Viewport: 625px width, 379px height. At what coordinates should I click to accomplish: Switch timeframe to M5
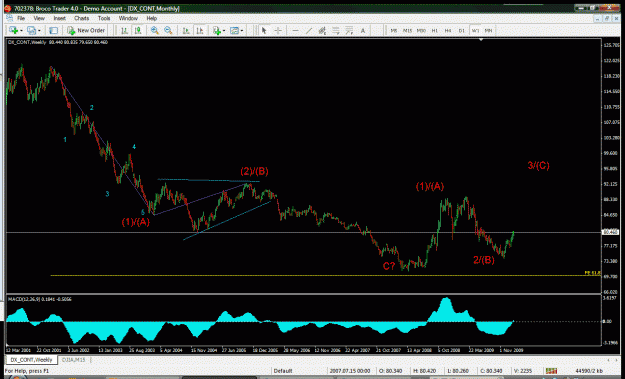[x=394, y=30]
